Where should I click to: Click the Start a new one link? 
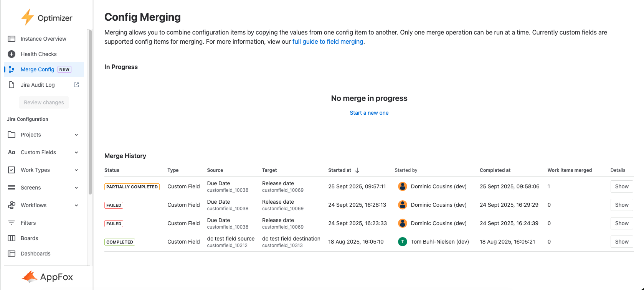pyautogui.click(x=369, y=113)
